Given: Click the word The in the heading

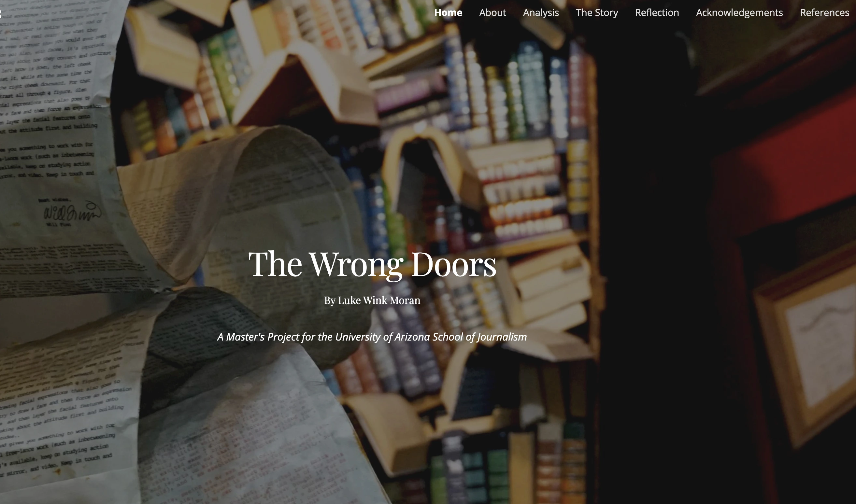Looking at the screenshot, I should tap(276, 265).
